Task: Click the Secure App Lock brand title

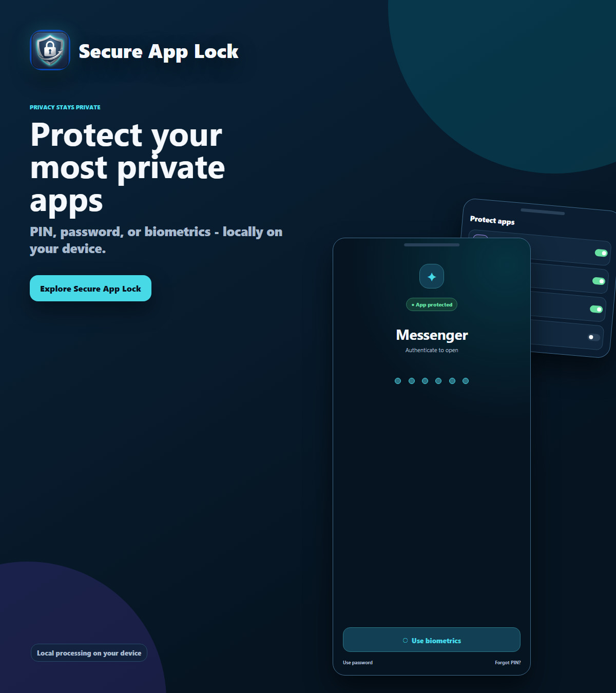Action: [159, 52]
